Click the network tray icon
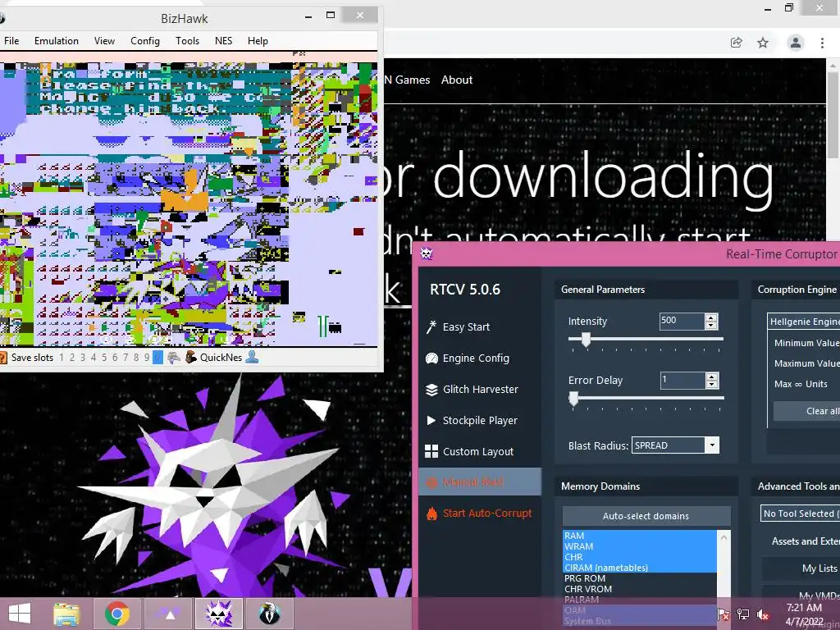 (x=743, y=614)
